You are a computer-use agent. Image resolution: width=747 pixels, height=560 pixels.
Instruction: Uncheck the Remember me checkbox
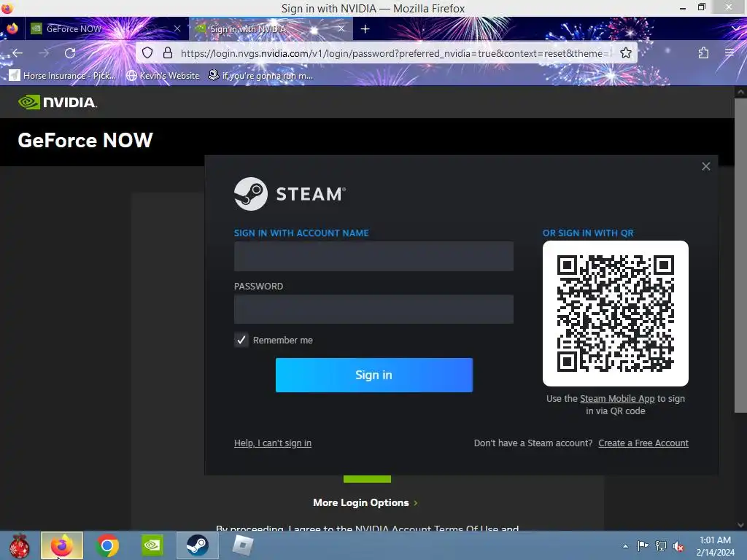point(241,340)
